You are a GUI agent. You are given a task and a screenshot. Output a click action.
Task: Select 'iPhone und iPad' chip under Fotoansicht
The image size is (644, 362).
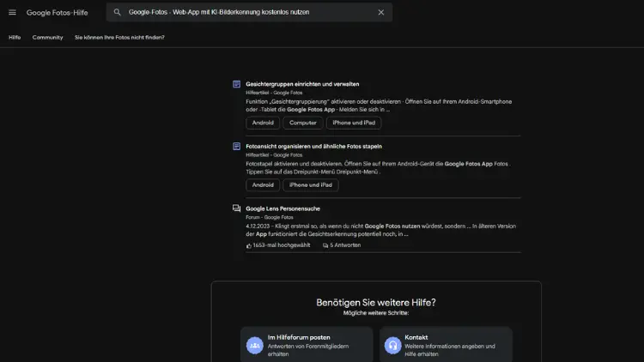point(311,185)
